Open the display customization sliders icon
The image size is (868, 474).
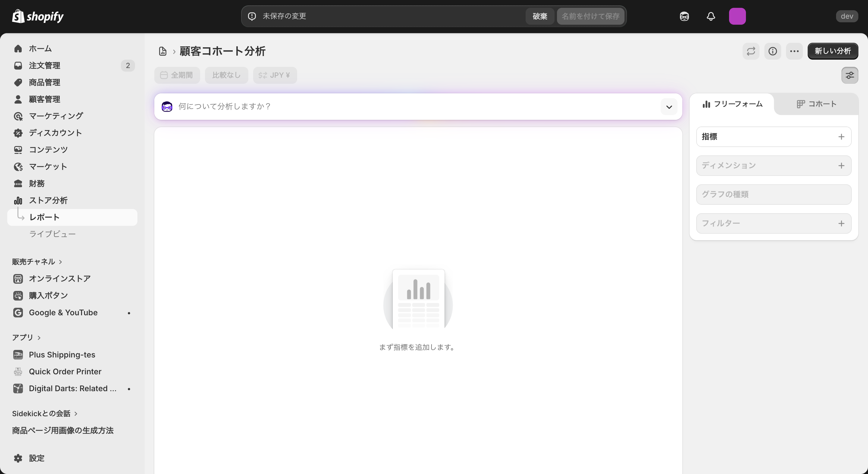tap(850, 75)
